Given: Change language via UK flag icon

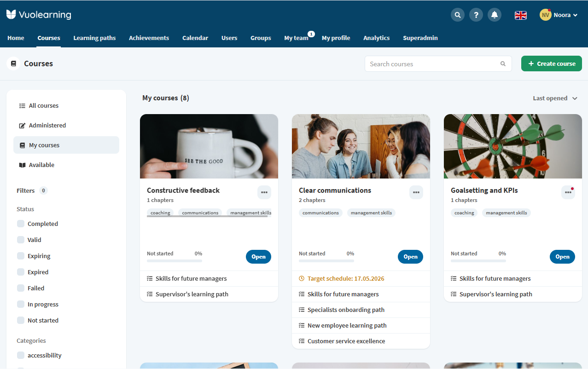Looking at the screenshot, I should [521, 15].
